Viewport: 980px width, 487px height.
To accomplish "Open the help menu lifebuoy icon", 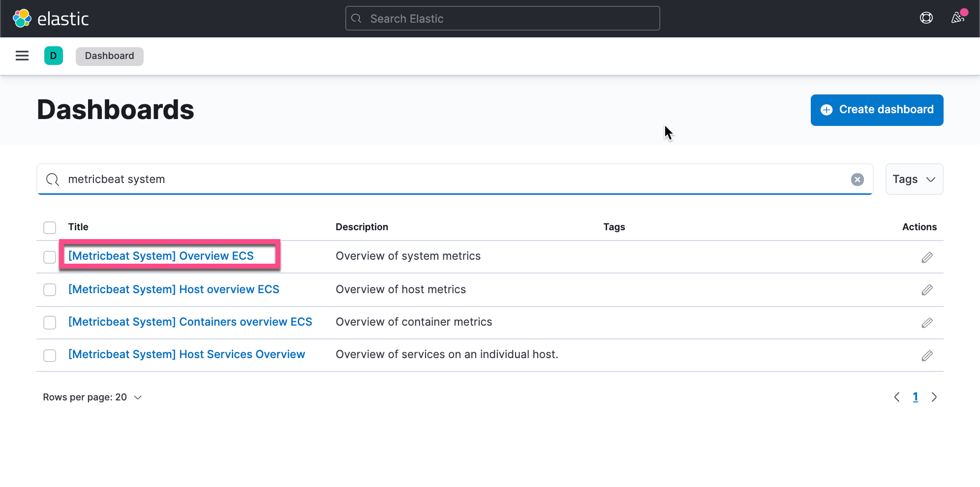I will (926, 18).
